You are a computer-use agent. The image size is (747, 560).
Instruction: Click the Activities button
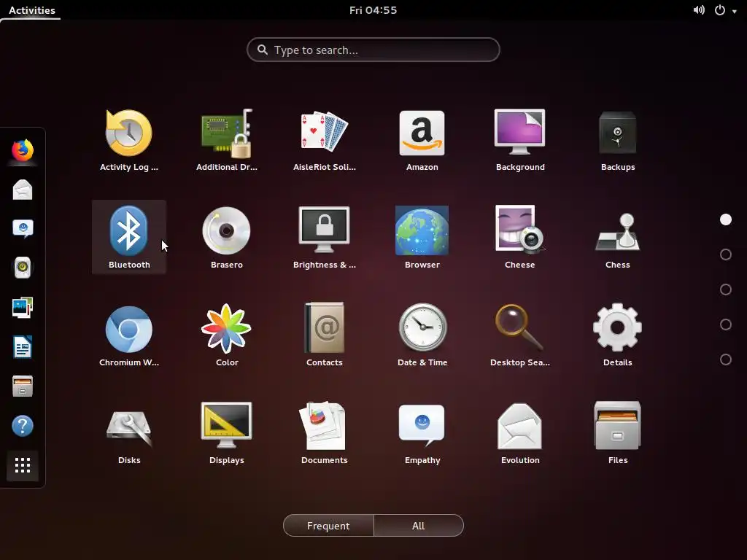[32, 10]
